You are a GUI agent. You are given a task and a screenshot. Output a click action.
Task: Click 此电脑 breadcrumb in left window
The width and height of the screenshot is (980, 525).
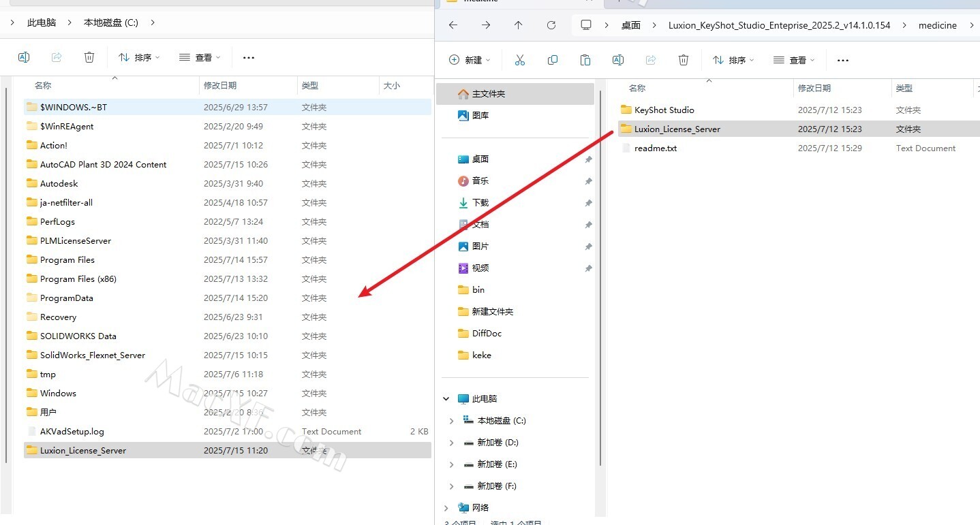click(42, 22)
